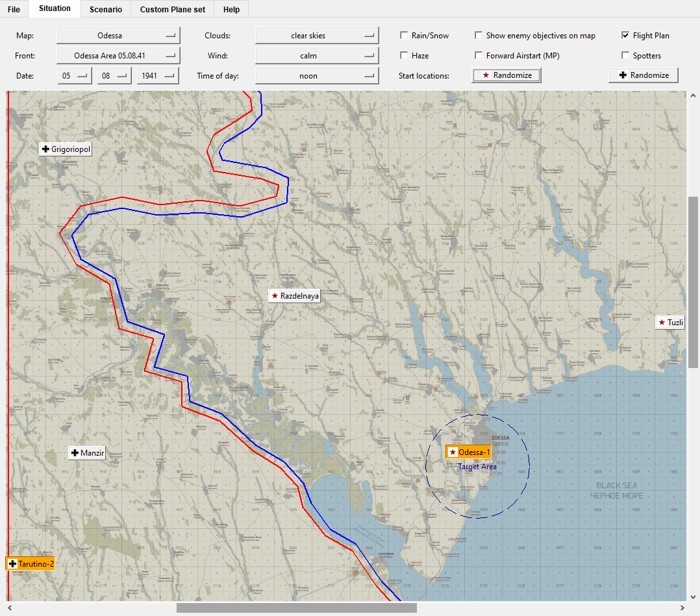Uncheck the Flight Plan option
Image resolution: width=700 pixels, height=616 pixels.
tap(625, 35)
